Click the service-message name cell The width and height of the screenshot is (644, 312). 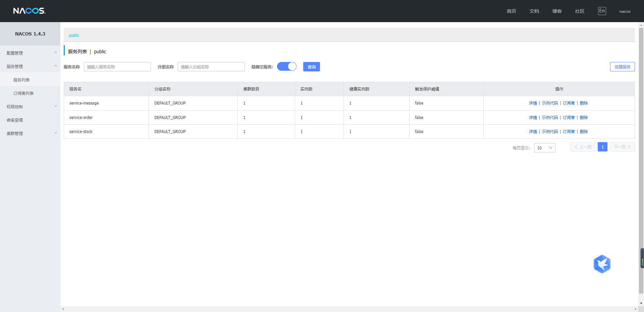point(106,103)
